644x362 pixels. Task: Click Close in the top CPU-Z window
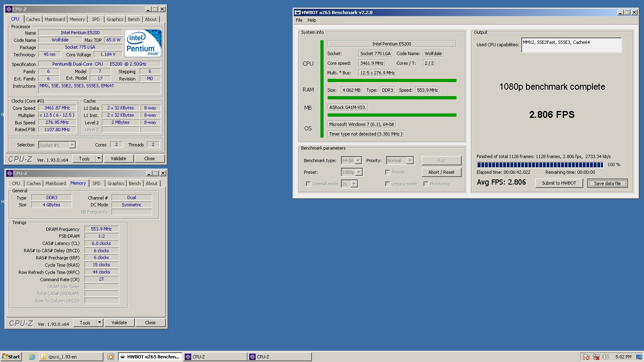tap(149, 158)
